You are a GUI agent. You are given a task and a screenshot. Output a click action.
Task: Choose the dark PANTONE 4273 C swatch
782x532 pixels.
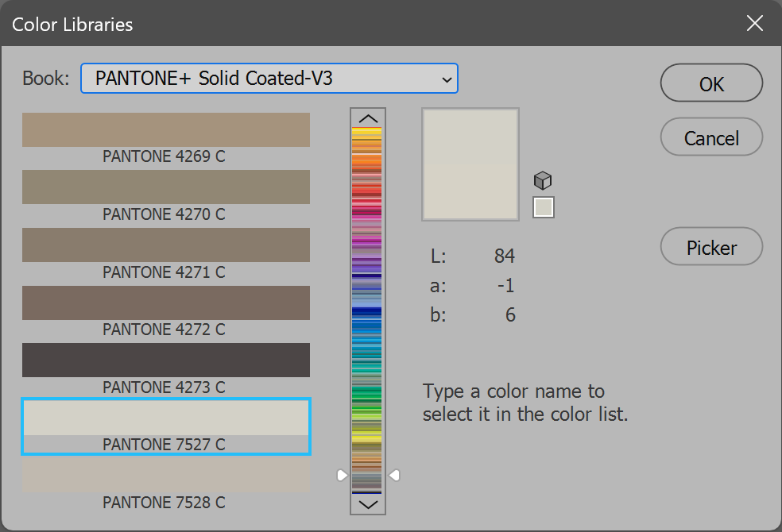[165, 360]
